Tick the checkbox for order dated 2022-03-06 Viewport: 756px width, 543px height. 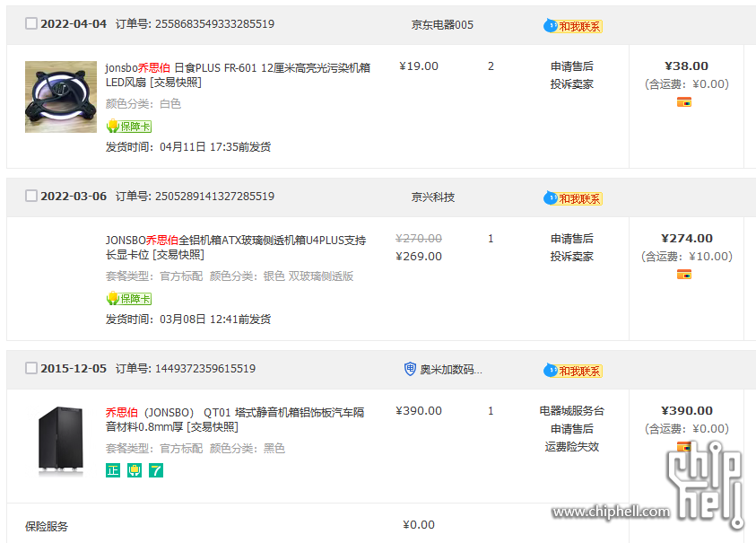coord(31,196)
